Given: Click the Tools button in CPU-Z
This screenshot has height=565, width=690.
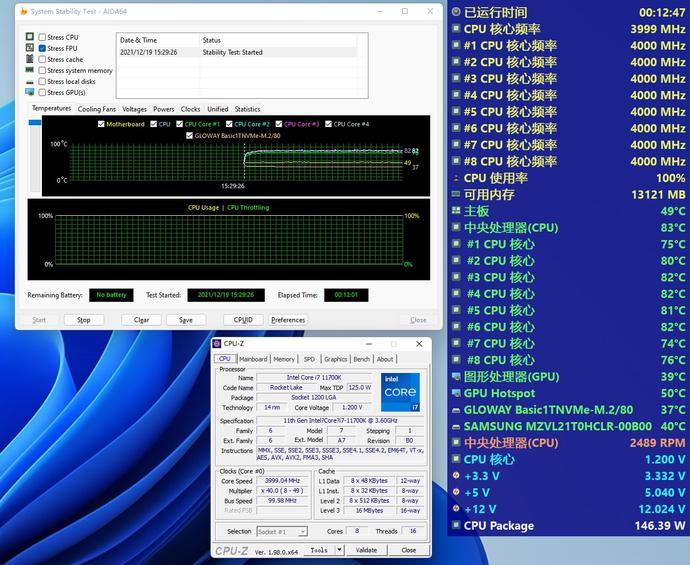Looking at the screenshot, I should click(x=319, y=550).
